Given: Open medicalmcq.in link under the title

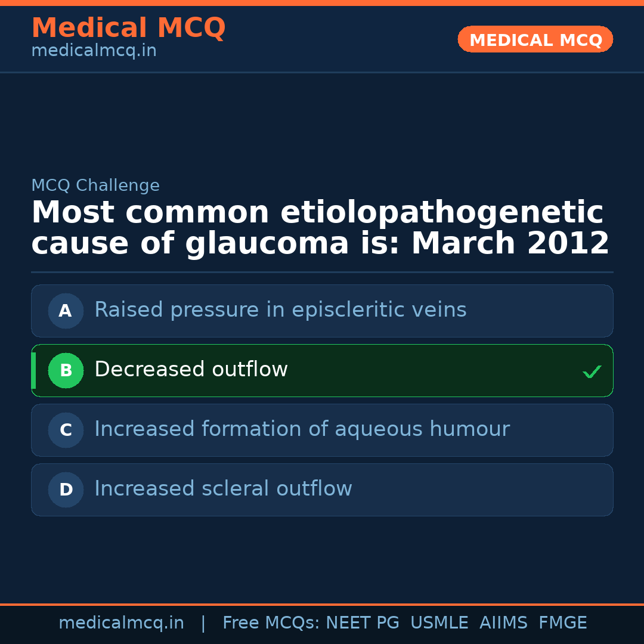Looking at the screenshot, I should tap(94, 51).
